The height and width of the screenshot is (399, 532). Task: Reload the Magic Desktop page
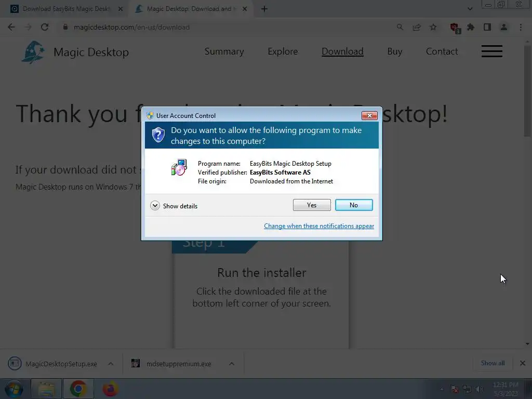click(x=45, y=27)
